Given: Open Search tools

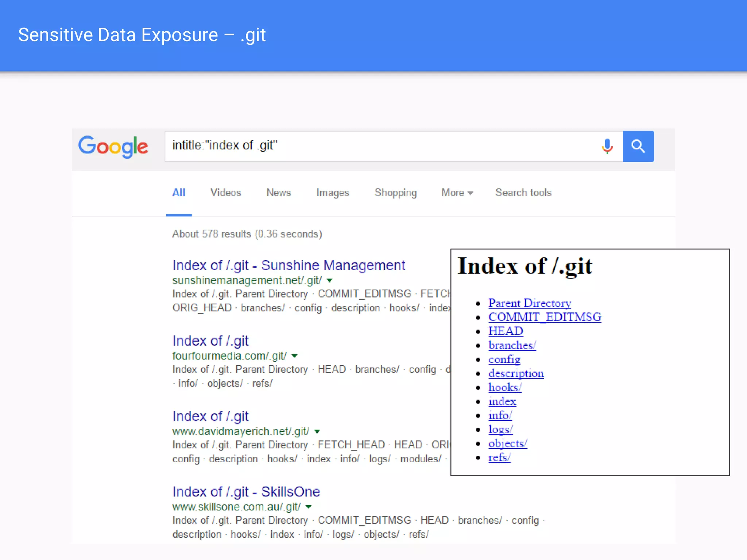Looking at the screenshot, I should click(523, 192).
